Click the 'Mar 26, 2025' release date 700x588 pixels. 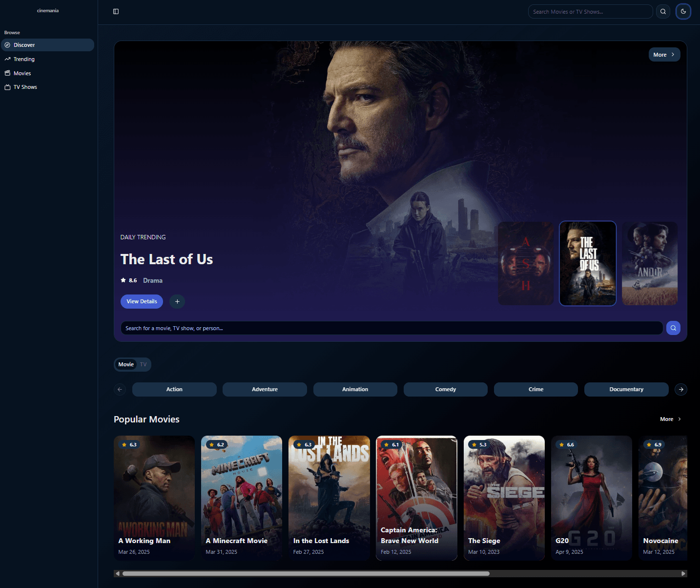click(x=134, y=552)
